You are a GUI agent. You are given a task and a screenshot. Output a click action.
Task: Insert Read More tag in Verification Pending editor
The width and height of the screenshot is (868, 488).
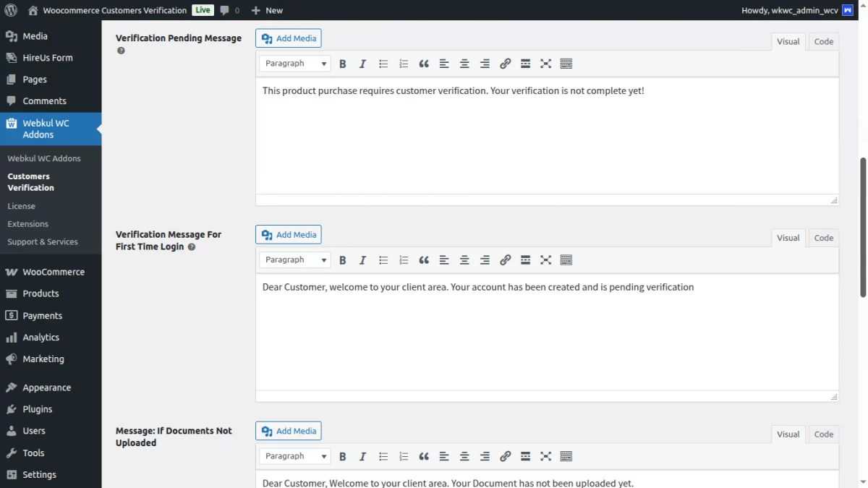pyautogui.click(x=526, y=64)
